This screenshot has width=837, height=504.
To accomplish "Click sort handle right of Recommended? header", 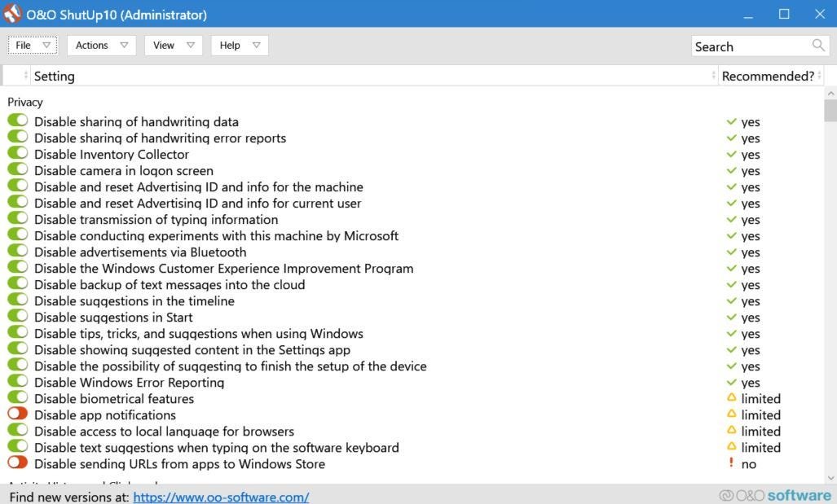I will [819, 76].
